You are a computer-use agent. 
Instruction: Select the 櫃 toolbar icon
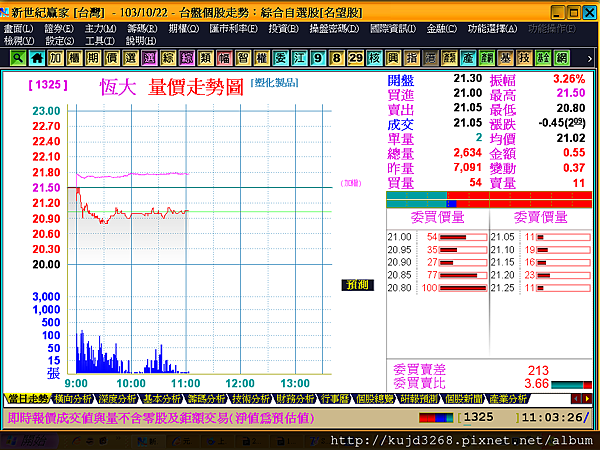pyautogui.click(x=74, y=58)
